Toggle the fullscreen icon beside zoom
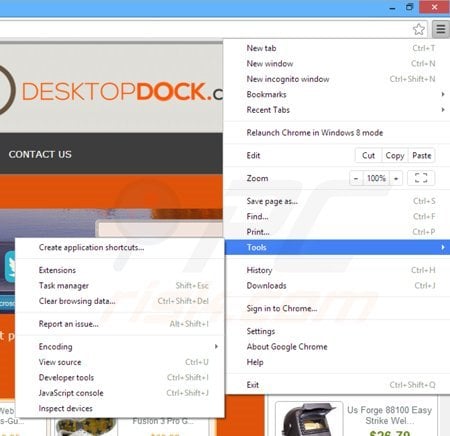Viewport: 450px width, 436px height. (x=421, y=178)
